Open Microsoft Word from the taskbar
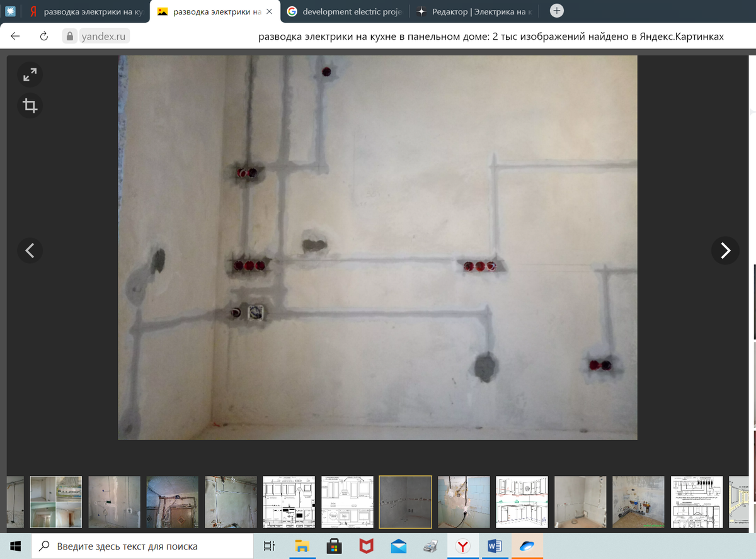The height and width of the screenshot is (559, 756). [x=495, y=546]
